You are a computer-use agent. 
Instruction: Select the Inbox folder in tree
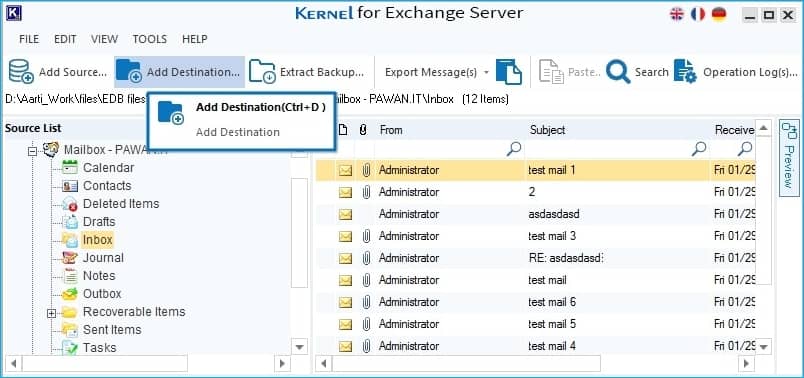(97, 240)
